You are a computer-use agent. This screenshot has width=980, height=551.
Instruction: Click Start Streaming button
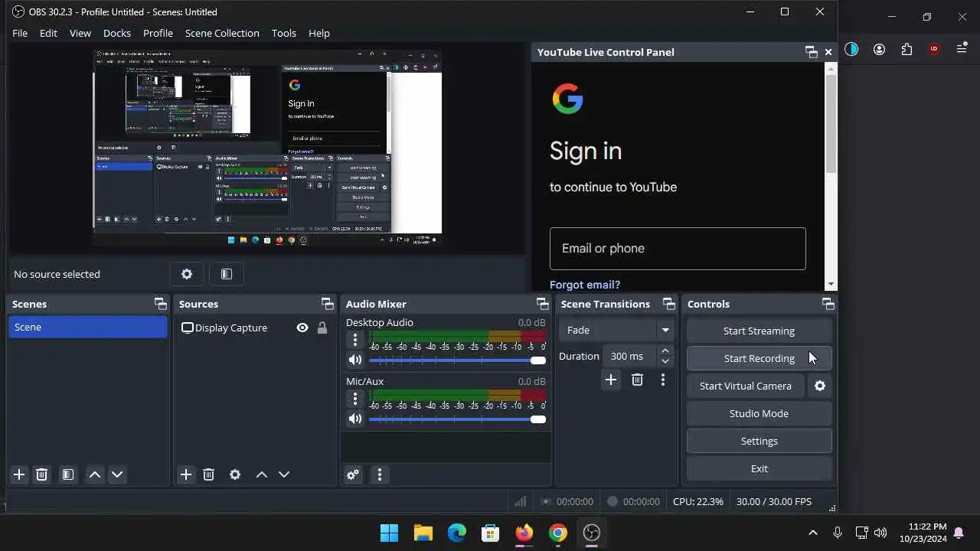[759, 331]
